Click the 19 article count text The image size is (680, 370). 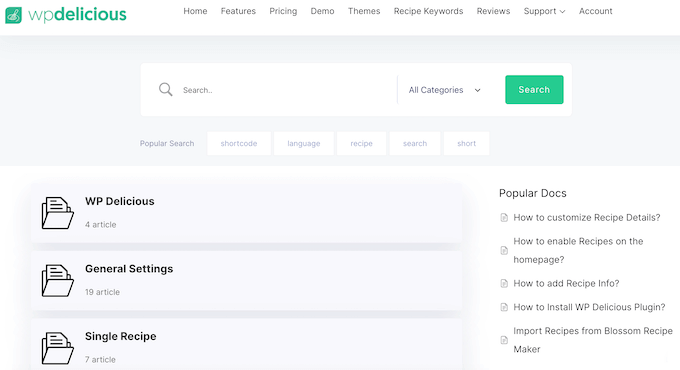(x=102, y=292)
